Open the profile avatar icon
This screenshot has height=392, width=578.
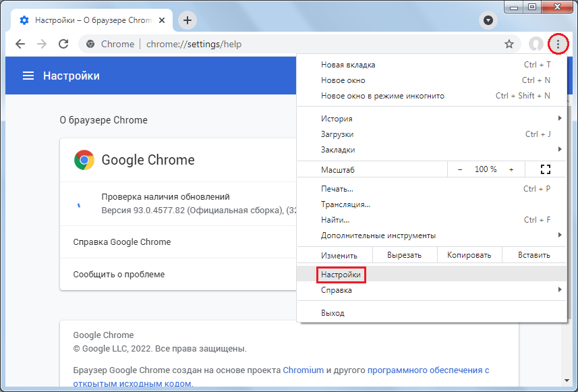pyautogui.click(x=536, y=44)
